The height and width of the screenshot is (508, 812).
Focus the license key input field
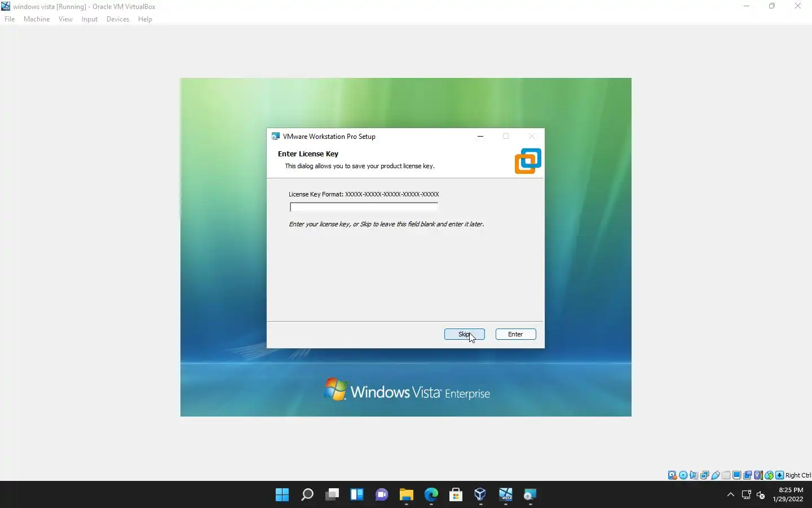[364, 207]
